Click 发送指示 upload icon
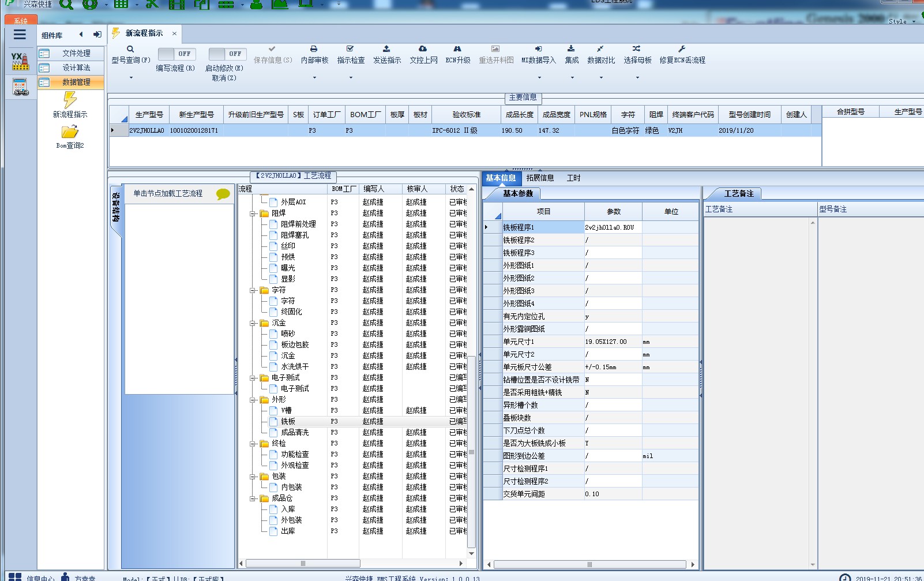The width and height of the screenshot is (924, 581). tap(386, 49)
